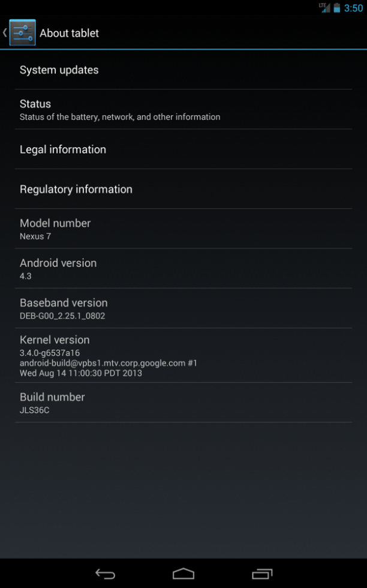Open Legal information
This screenshot has height=588, width=367.
tap(183, 149)
